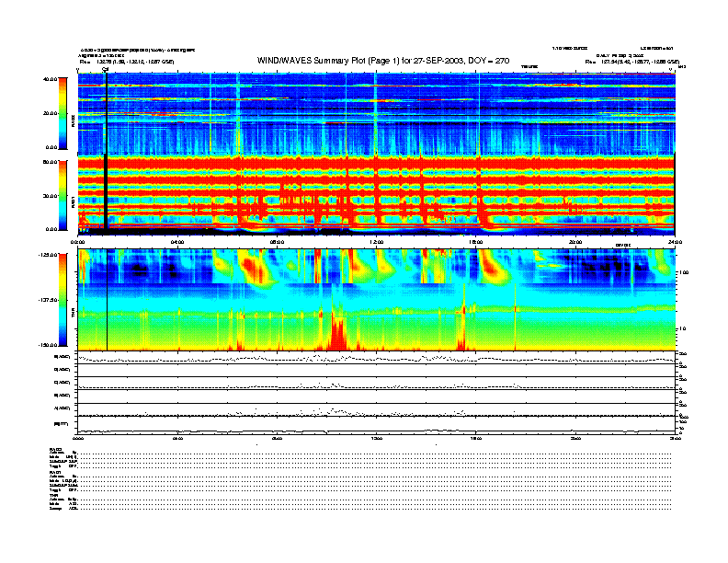Click the -137.50 label on TNR scale
Image resolution: width=728 pixels, height=563 pixels.
point(48,300)
